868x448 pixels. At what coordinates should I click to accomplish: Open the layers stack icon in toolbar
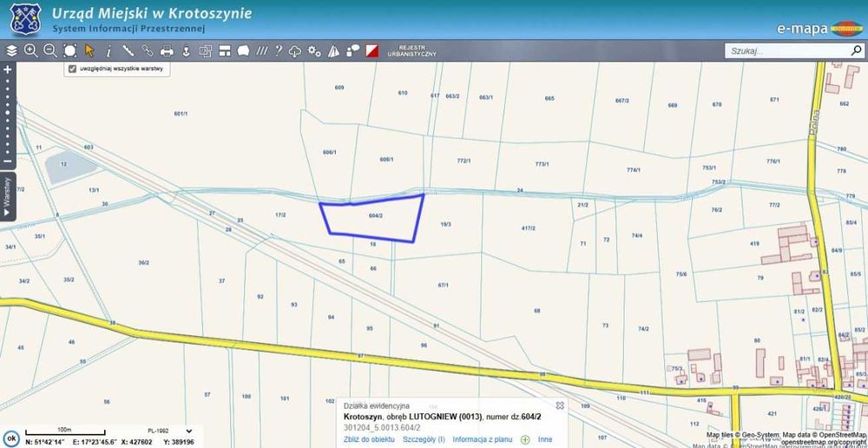[11, 51]
